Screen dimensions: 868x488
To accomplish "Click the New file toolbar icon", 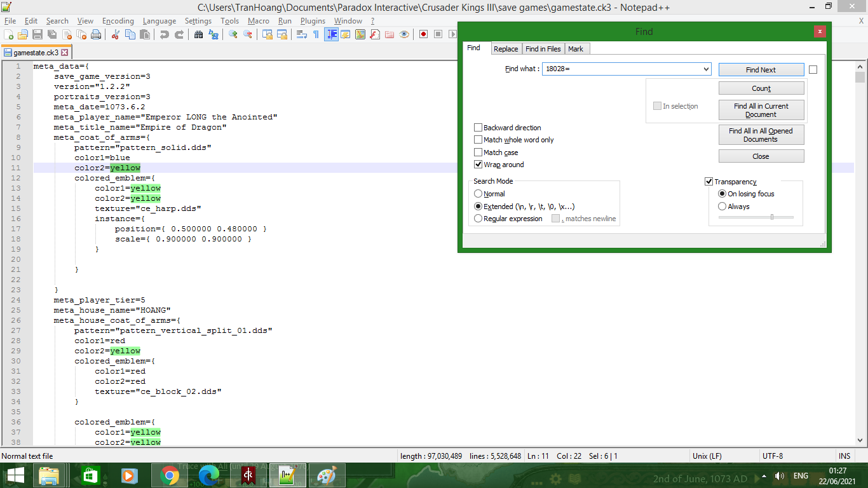I will tap(9, 34).
